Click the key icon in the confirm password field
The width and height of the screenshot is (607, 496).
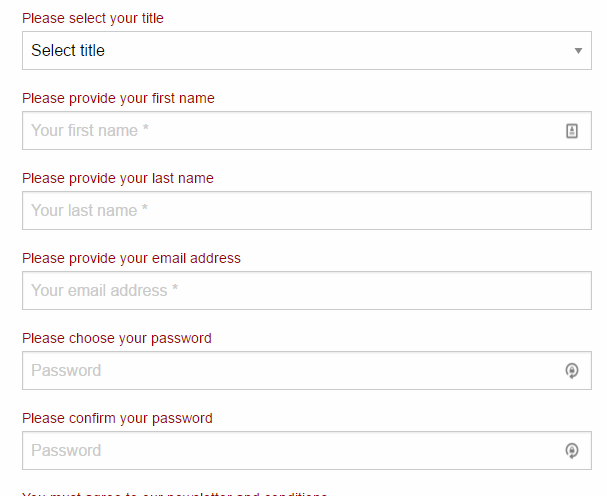point(572,451)
